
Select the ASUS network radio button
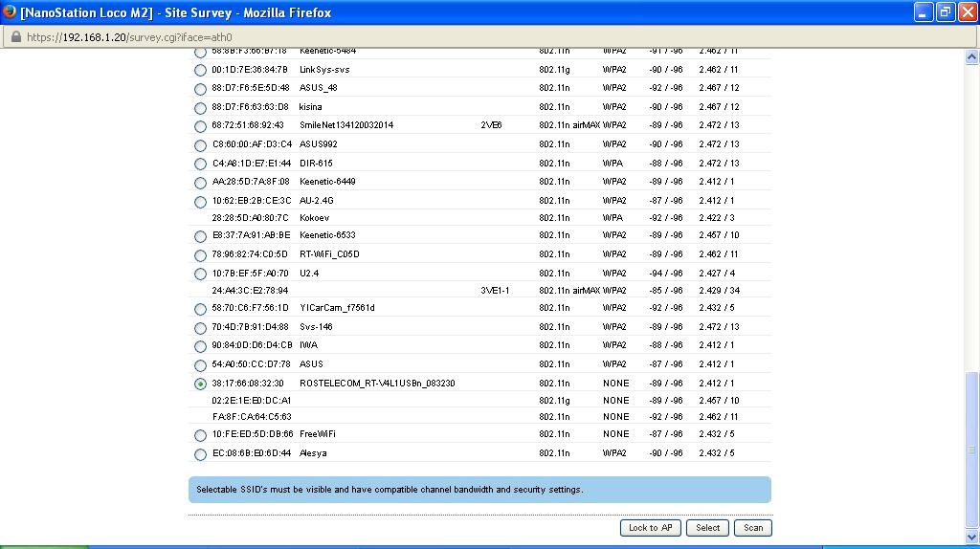(x=200, y=365)
